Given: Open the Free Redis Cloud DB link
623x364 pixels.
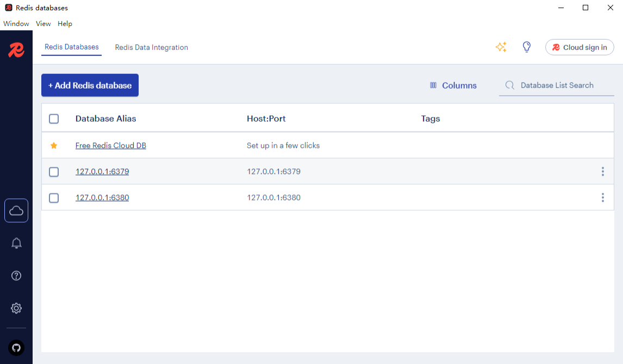Looking at the screenshot, I should [x=110, y=146].
